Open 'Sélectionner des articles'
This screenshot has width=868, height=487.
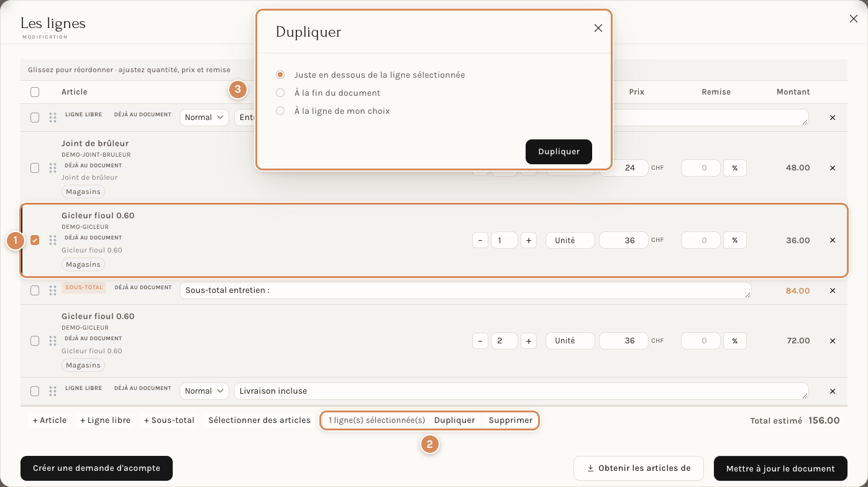click(x=260, y=420)
